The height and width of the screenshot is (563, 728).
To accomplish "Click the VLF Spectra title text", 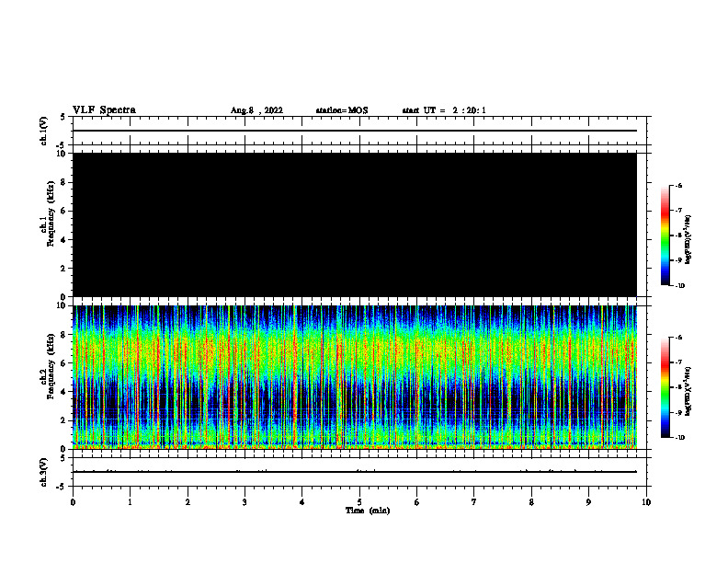I will (x=104, y=110).
